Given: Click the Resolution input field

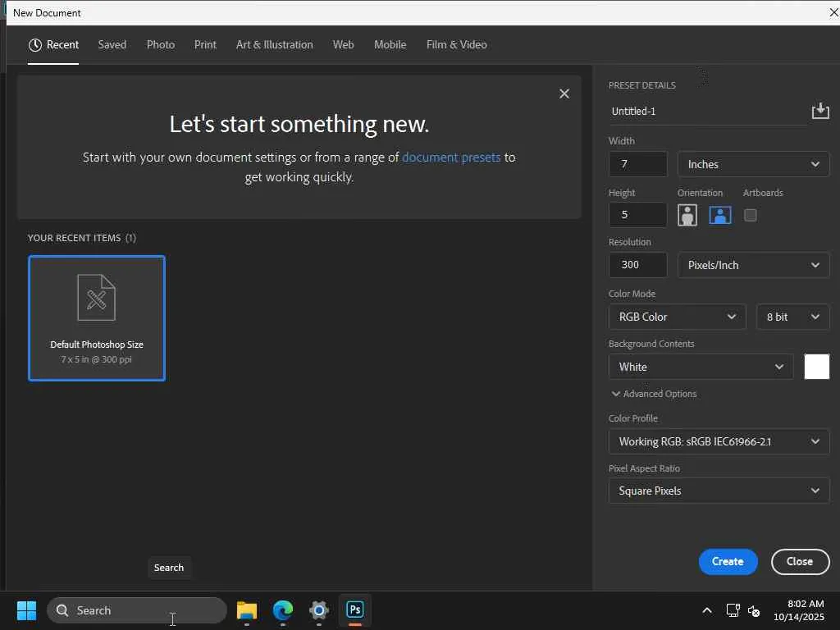Looking at the screenshot, I should click(x=637, y=265).
